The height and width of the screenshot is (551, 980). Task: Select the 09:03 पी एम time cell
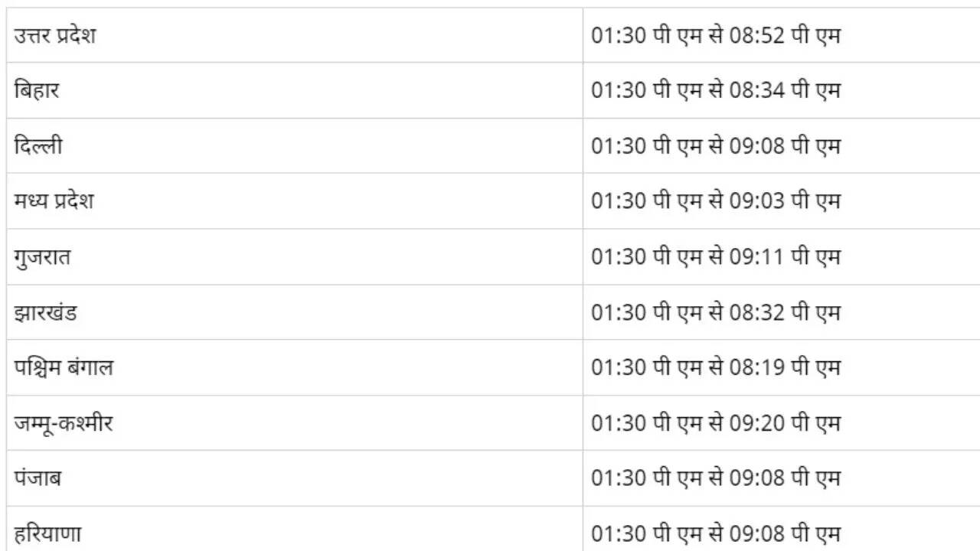coord(715,201)
